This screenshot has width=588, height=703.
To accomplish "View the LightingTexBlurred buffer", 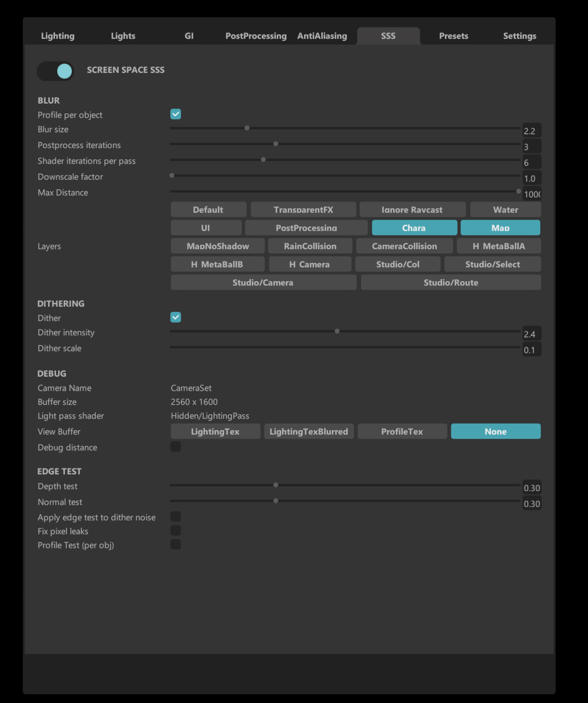I will [308, 431].
